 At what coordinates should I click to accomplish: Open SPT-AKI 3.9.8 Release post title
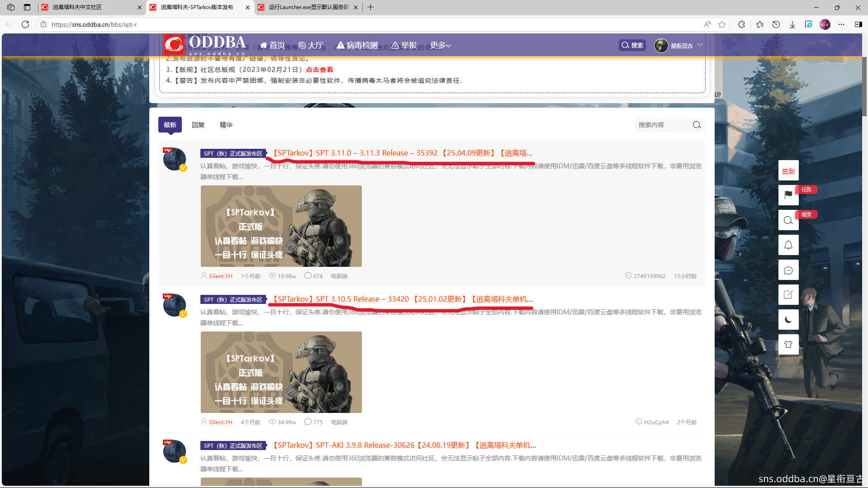[x=403, y=445]
